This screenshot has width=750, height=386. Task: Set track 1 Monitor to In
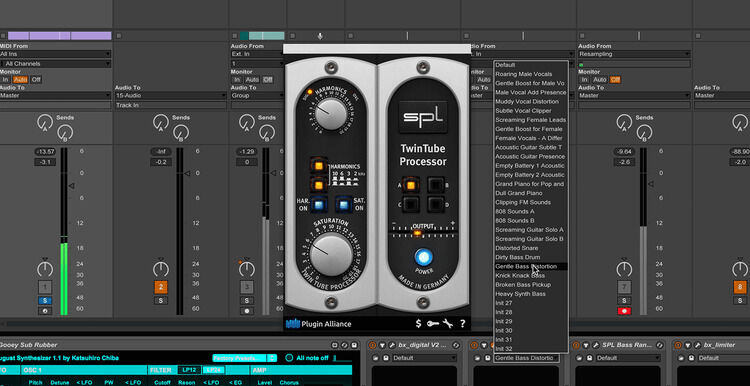coord(5,79)
